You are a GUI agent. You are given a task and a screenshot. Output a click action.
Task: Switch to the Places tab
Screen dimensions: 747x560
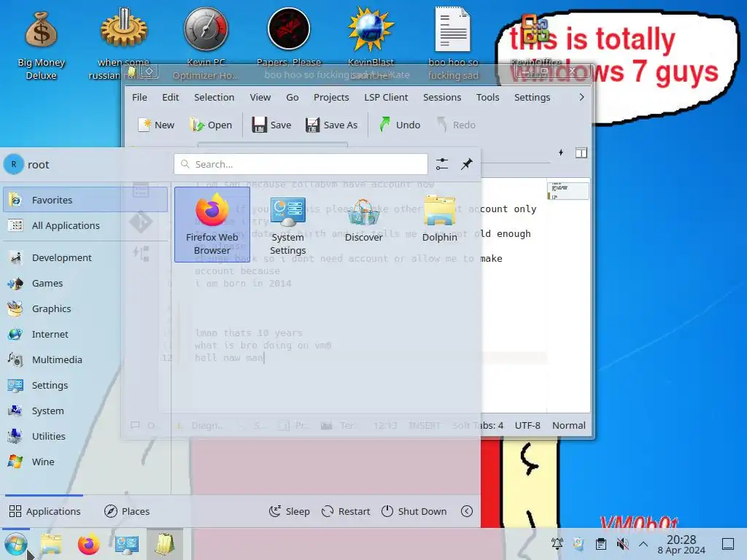(x=127, y=511)
